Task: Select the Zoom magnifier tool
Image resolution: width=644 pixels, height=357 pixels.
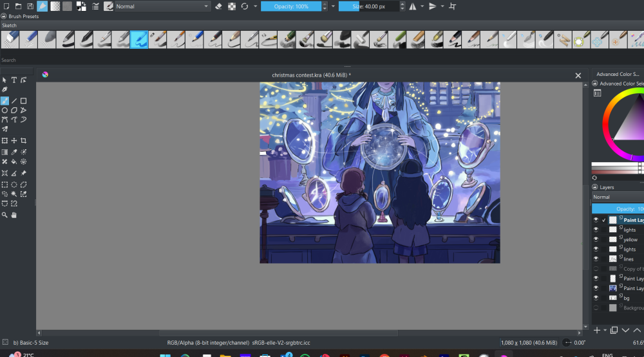Action: (x=5, y=215)
